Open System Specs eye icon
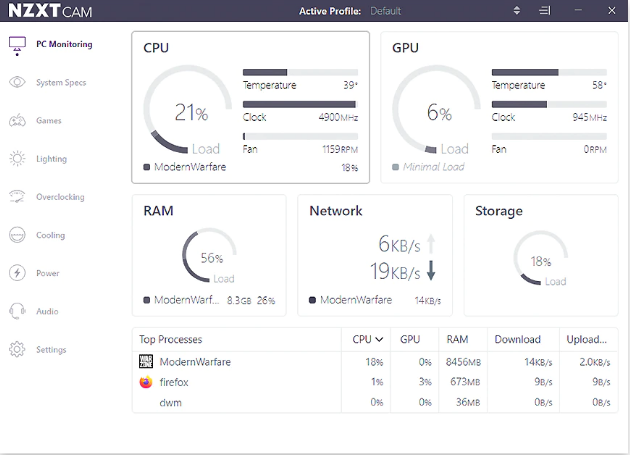The width and height of the screenshot is (630, 455). coord(17,83)
